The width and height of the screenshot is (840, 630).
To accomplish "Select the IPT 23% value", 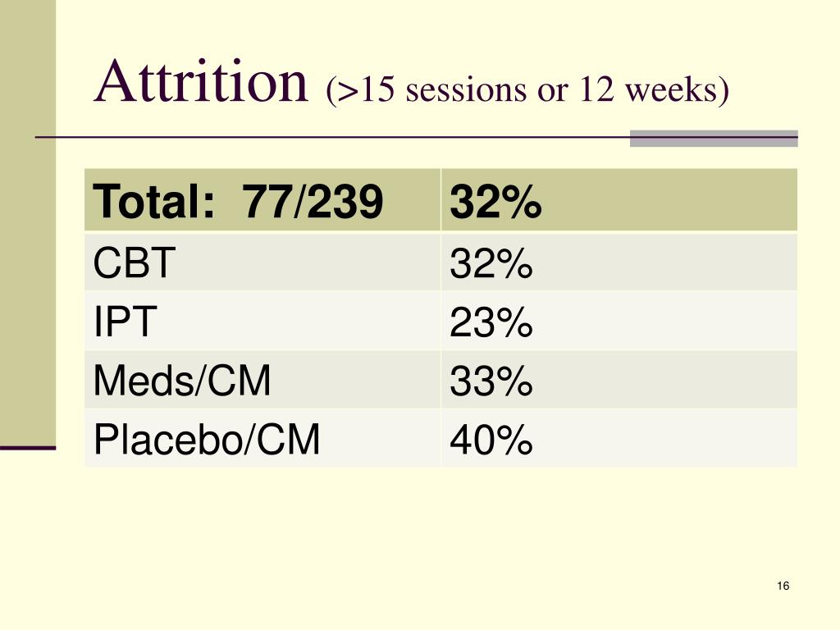I will pos(491,322).
